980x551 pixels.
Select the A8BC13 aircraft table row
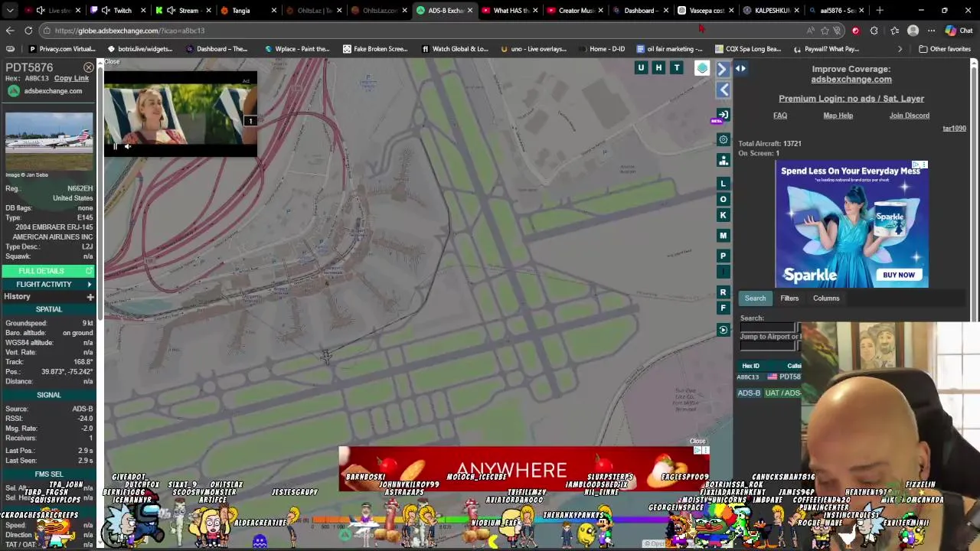[769, 377]
